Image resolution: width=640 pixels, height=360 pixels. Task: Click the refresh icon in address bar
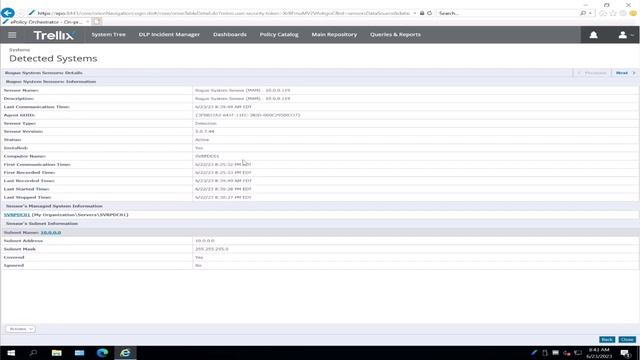[x=429, y=13]
